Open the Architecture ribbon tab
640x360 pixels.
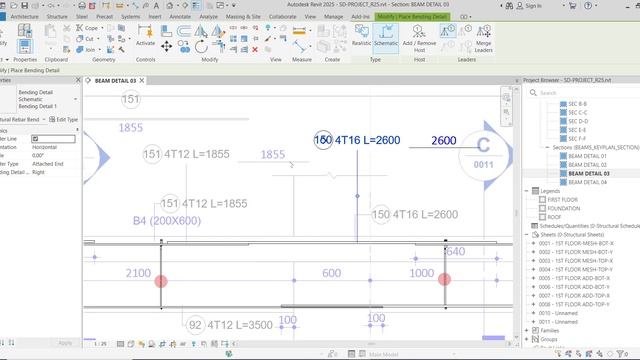24,17
